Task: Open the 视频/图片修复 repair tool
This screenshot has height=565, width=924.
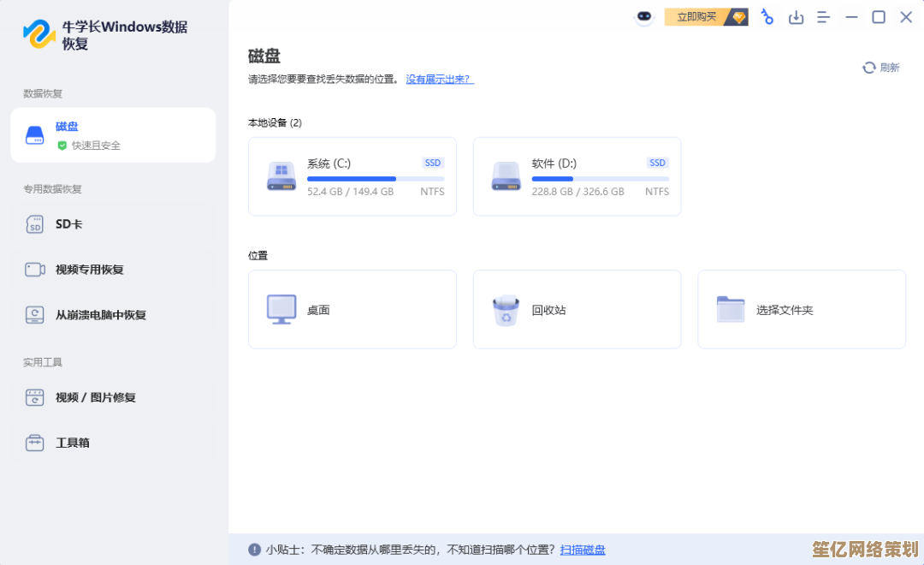Action: pos(81,397)
